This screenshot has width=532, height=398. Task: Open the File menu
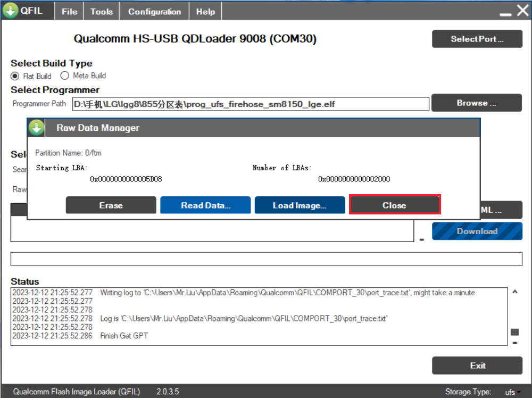69,11
